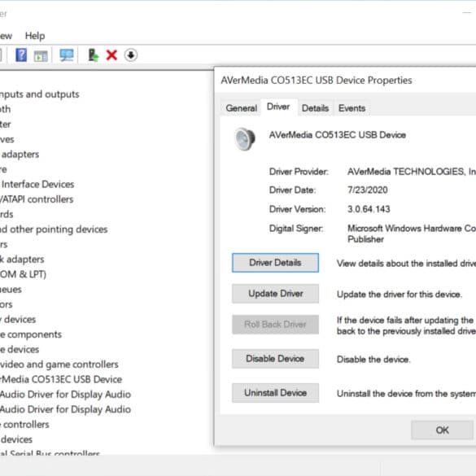The width and height of the screenshot is (476, 476).
Task: Click the Uninstall Device button
Action: (275, 393)
